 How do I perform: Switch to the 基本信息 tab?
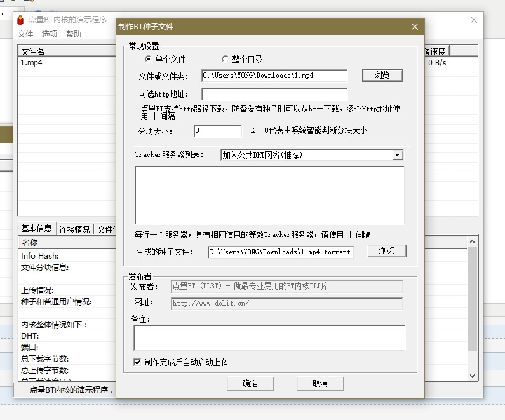pyautogui.click(x=36, y=228)
